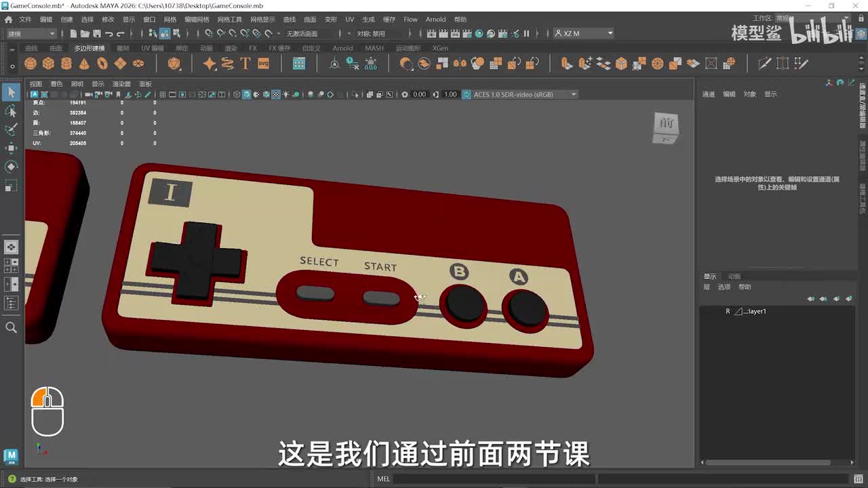Toggle the R render flag of layer1
Viewport: 868px width, 488px height.
pyautogui.click(x=728, y=312)
